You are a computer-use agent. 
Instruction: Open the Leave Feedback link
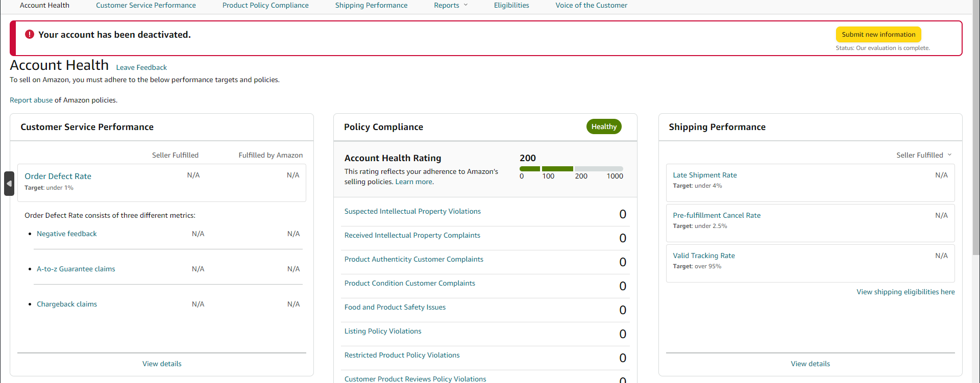click(141, 67)
